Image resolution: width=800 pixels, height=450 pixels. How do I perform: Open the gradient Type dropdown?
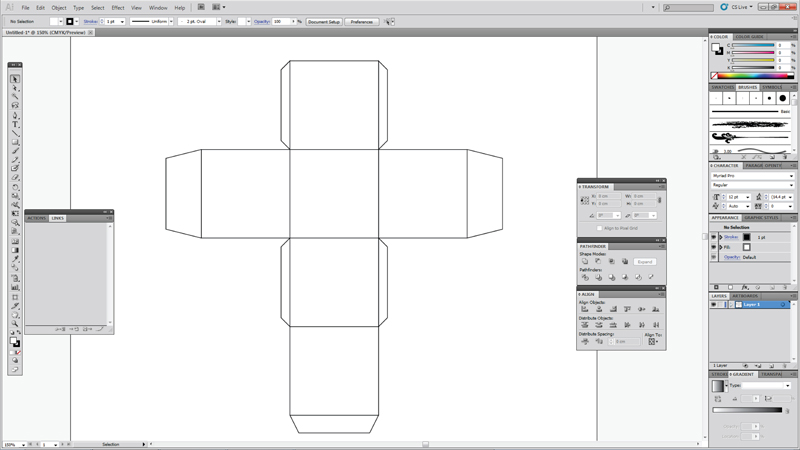766,386
